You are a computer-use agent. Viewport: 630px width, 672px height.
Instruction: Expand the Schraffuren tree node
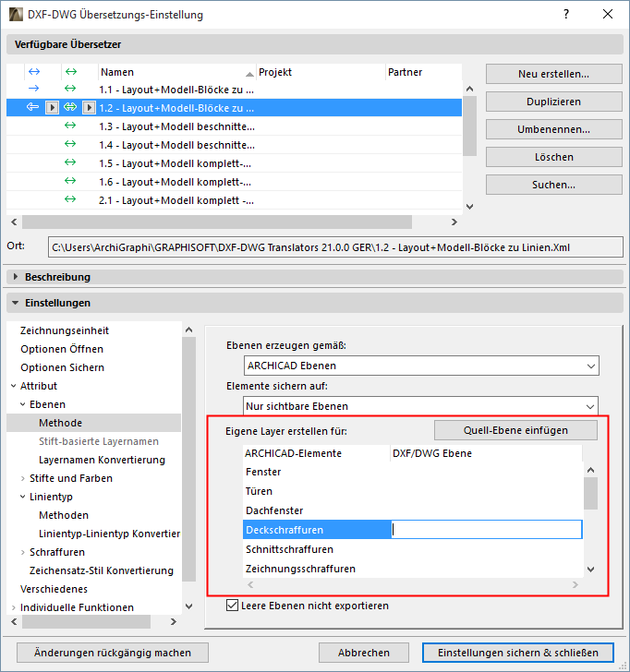23,552
